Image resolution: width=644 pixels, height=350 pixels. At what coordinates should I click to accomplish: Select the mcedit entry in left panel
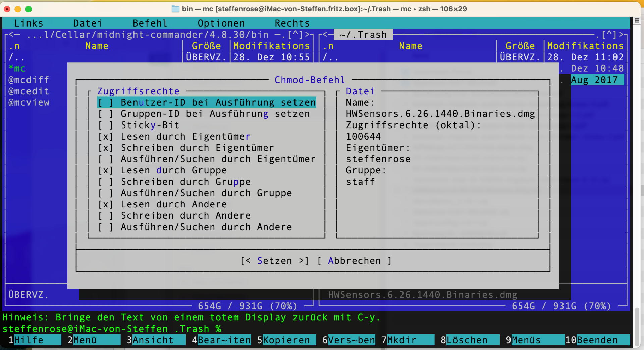pos(29,91)
